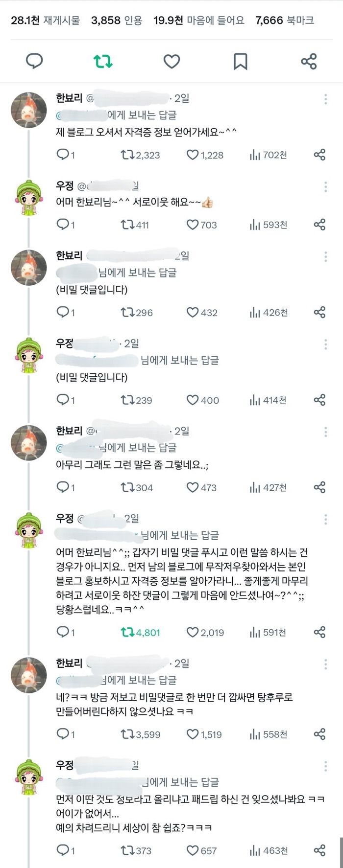Tap the reply bubble icon in top action bar
This screenshot has width=343, height=868.
34,62
